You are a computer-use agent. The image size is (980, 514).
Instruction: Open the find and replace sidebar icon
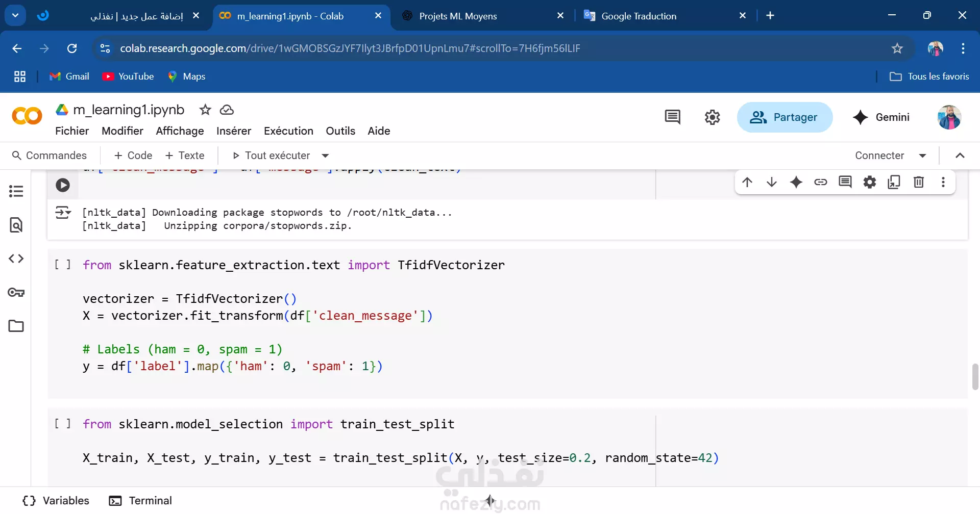tap(16, 225)
